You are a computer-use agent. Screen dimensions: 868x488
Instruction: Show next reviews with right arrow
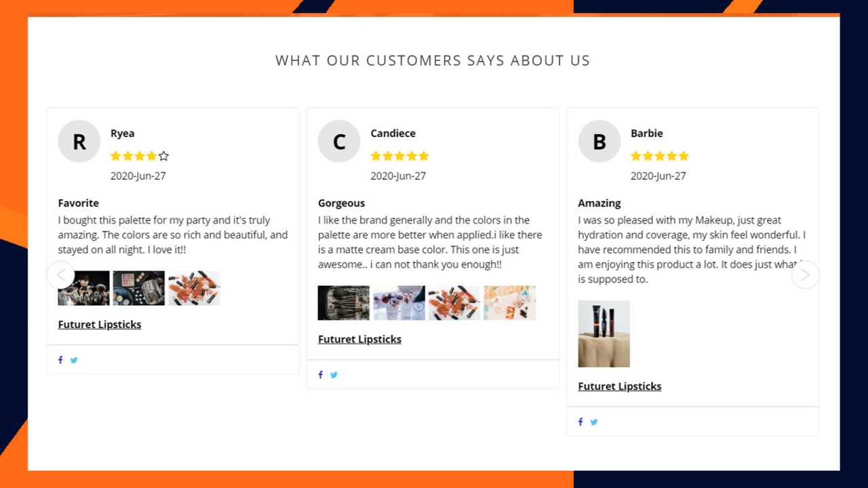click(x=805, y=275)
